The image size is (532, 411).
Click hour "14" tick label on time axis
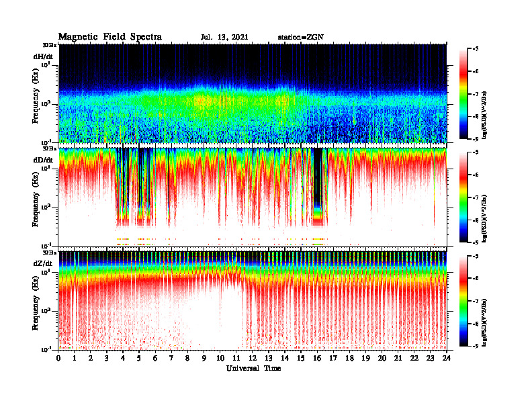[285, 358]
